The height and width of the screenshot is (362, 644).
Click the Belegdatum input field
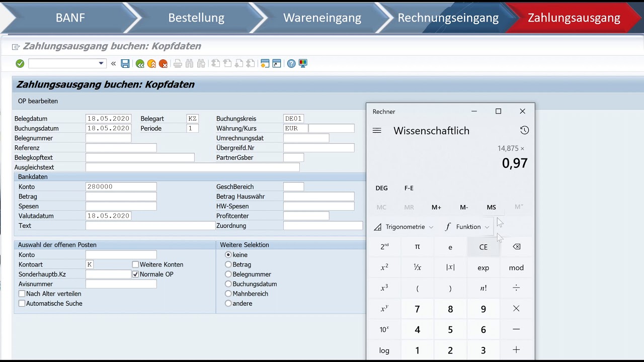tap(108, 119)
